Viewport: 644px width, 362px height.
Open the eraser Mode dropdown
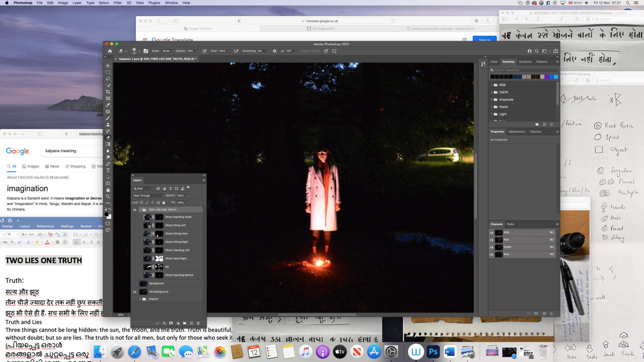pos(167,51)
